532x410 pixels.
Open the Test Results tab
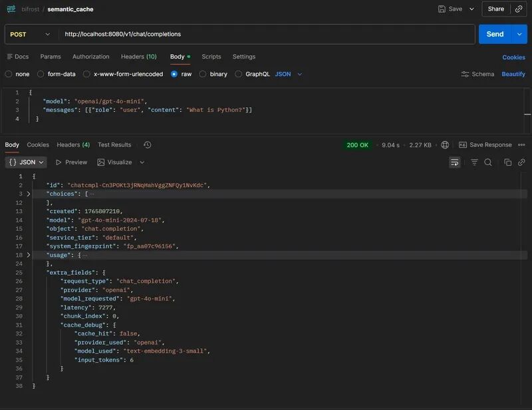coord(114,145)
